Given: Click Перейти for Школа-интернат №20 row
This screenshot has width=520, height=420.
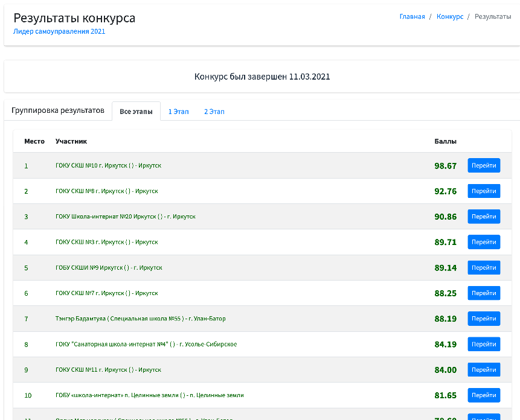Looking at the screenshot, I should pos(484,216).
